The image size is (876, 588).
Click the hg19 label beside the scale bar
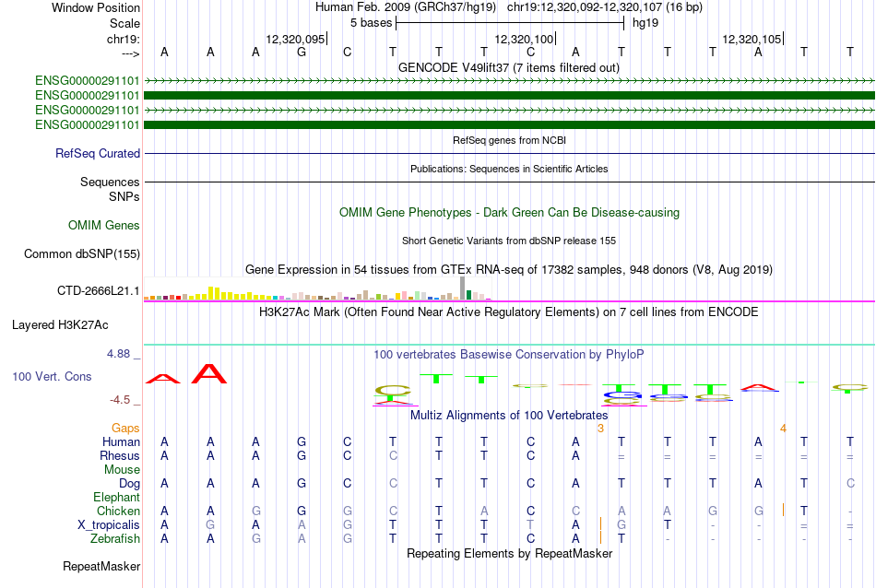point(645,23)
